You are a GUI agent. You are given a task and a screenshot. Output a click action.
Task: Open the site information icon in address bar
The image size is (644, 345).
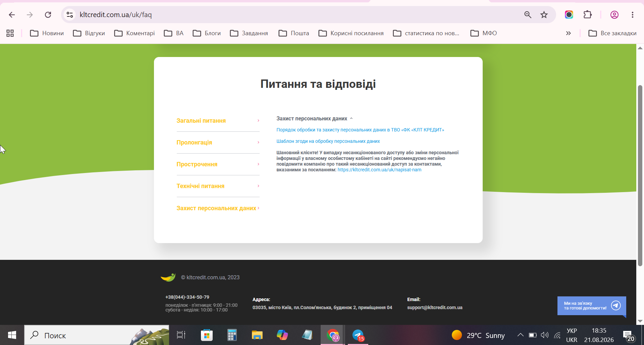pyautogui.click(x=70, y=15)
